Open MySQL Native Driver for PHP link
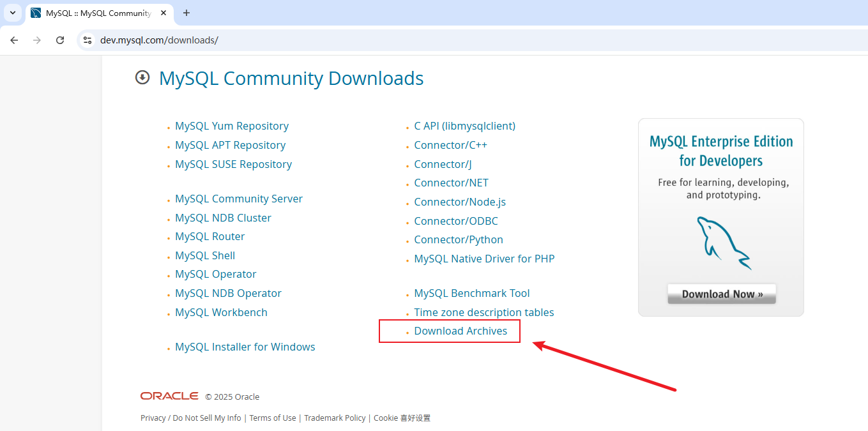The width and height of the screenshot is (868, 431). [x=485, y=259]
